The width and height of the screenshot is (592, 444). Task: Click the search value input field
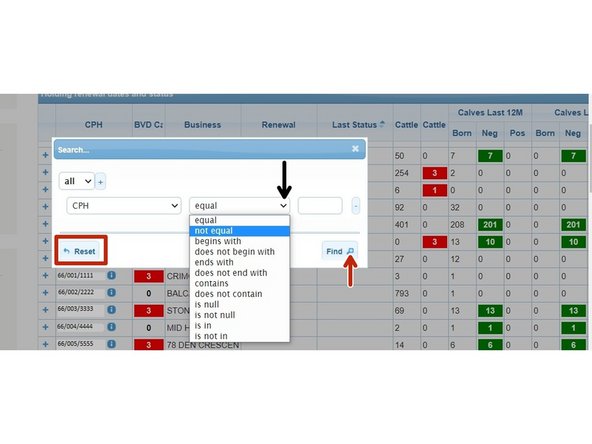(320, 206)
